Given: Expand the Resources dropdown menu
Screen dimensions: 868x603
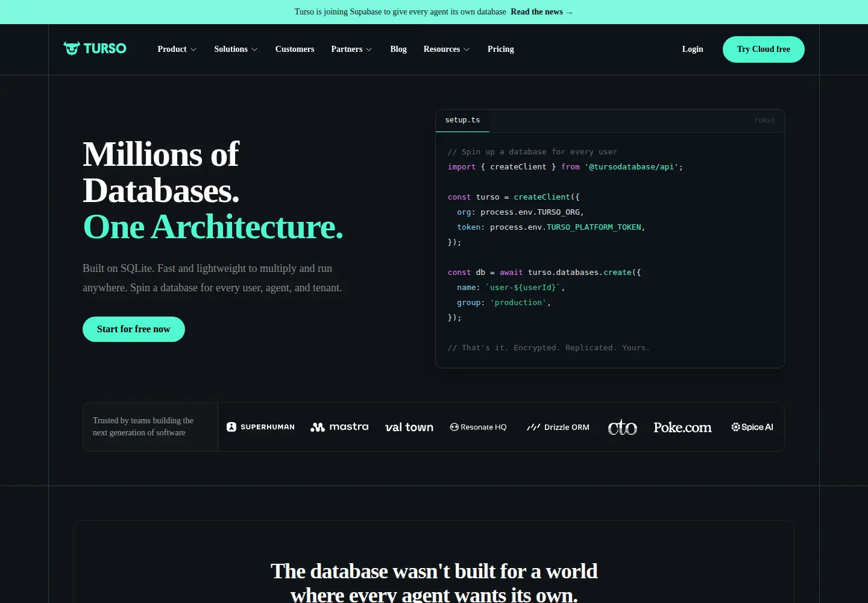Looking at the screenshot, I should pos(446,49).
